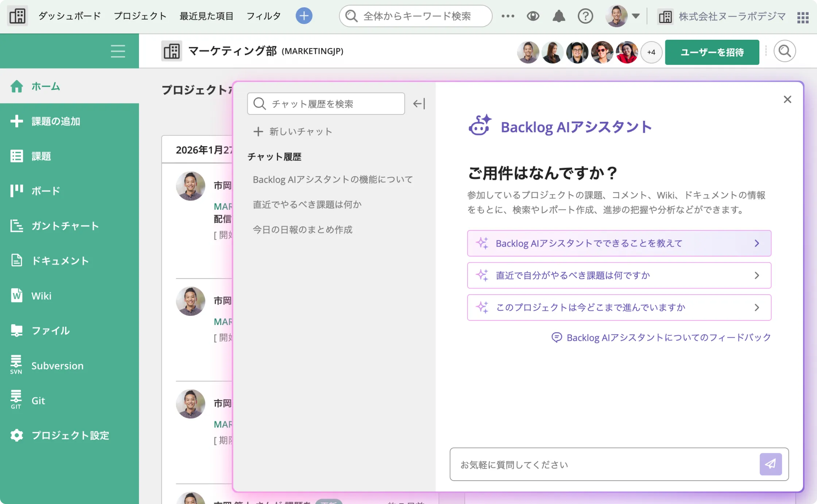This screenshot has height=504, width=817.
Task: Toggle the watched items eye icon
Action: click(x=533, y=16)
